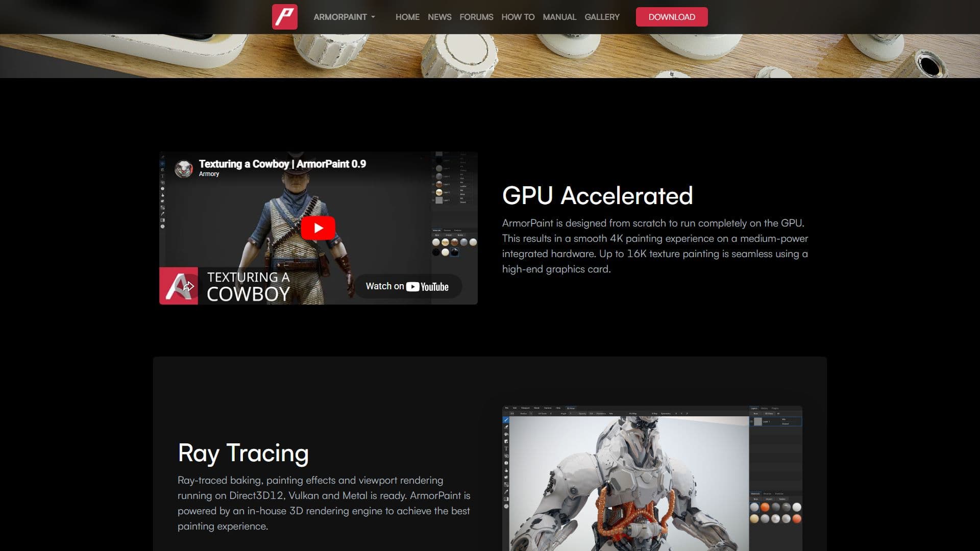Screen dimensions: 980x551
Task: Click the Ray Tracing robot screenshot image
Action: tap(652, 478)
